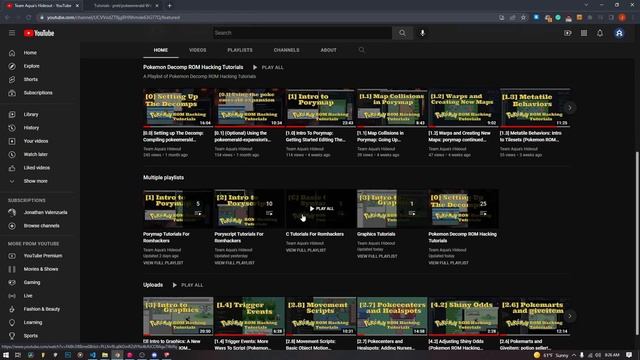This screenshot has width=640, height=360.
Task: Open Movies & Shows in sidebar
Action: pyautogui.click(x=40, y=269)
